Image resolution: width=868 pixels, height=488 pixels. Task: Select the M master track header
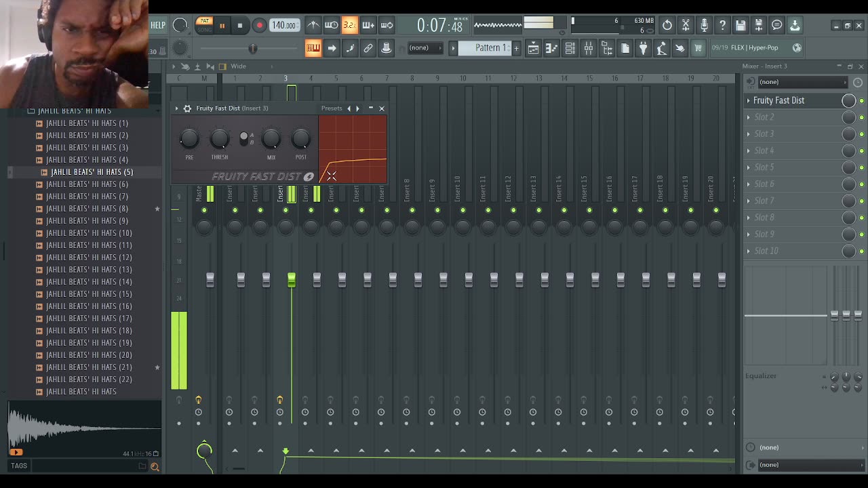pos(204,79)
